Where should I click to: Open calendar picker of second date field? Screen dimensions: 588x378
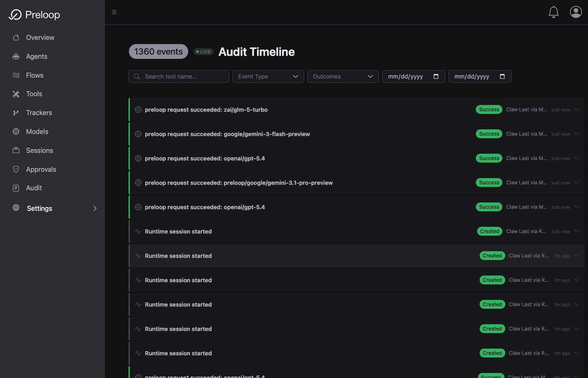click(502, 76)
